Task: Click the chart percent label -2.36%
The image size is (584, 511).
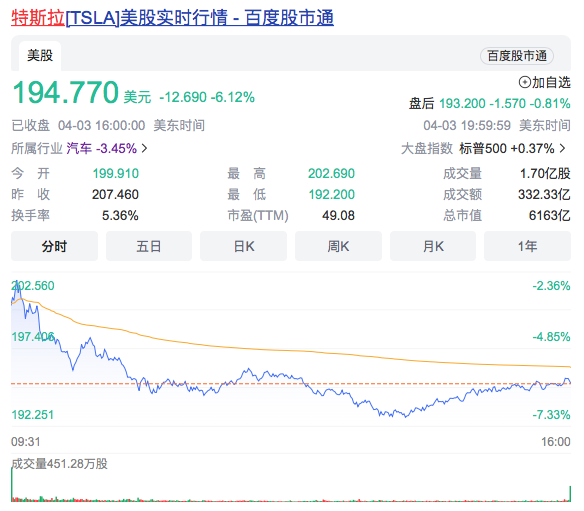Action: [x=551, y=286]
